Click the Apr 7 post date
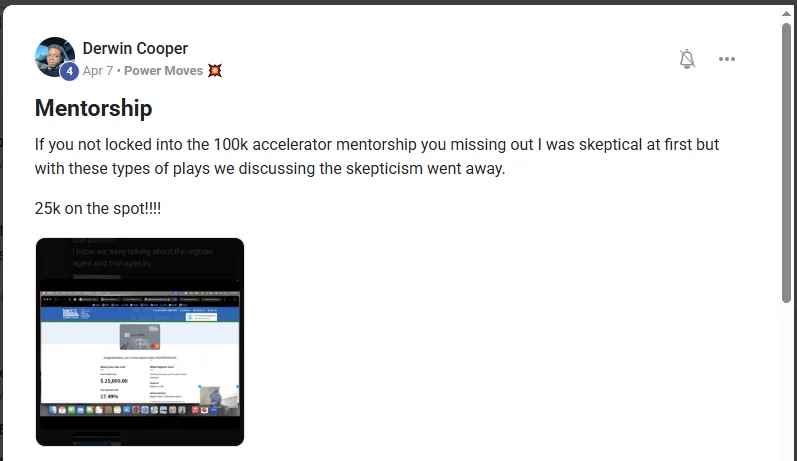 [98, 71]
